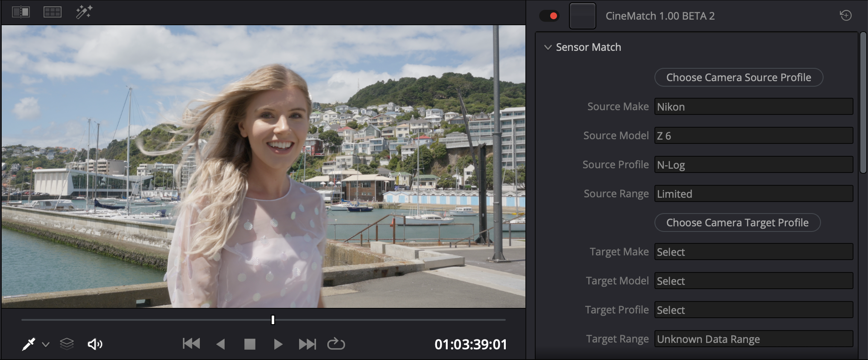
Task: Disable the CineMatch effect red toggle
Action: point(549,16)
